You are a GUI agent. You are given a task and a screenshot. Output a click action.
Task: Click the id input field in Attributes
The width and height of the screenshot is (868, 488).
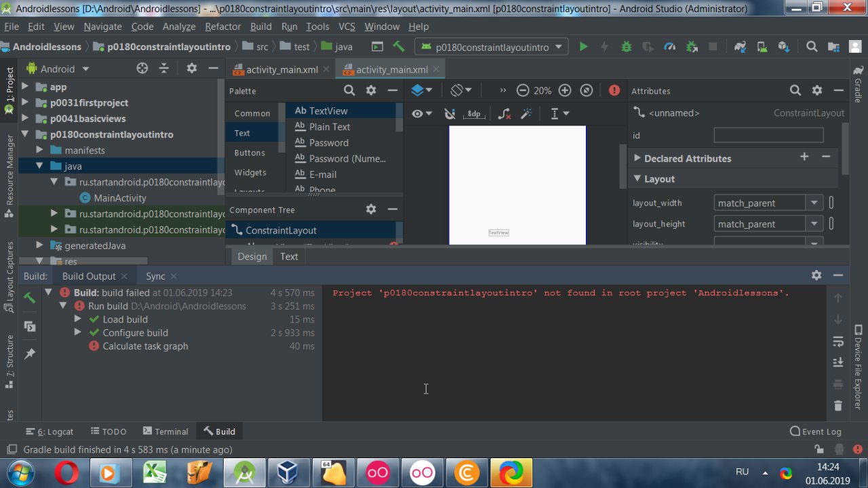pos(768,135)
